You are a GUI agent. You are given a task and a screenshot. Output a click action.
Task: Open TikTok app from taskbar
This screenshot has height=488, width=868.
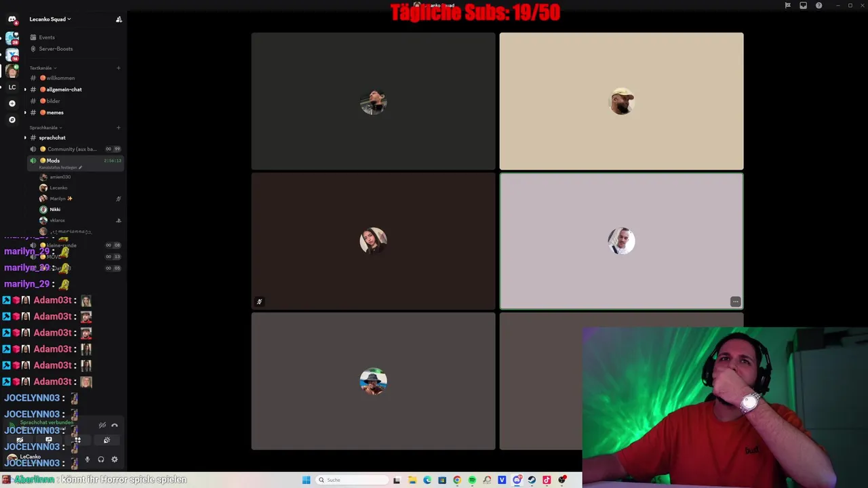[x=547, y=480]
